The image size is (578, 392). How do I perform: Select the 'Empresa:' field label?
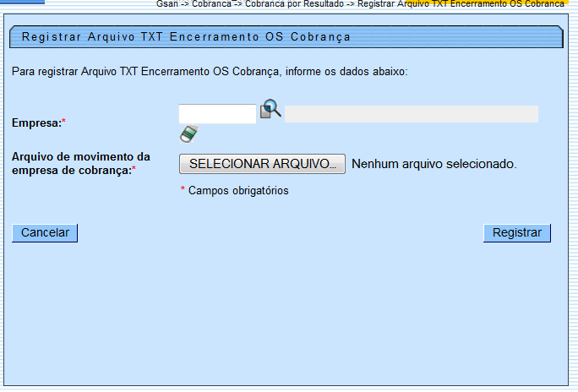coord(39,122)
